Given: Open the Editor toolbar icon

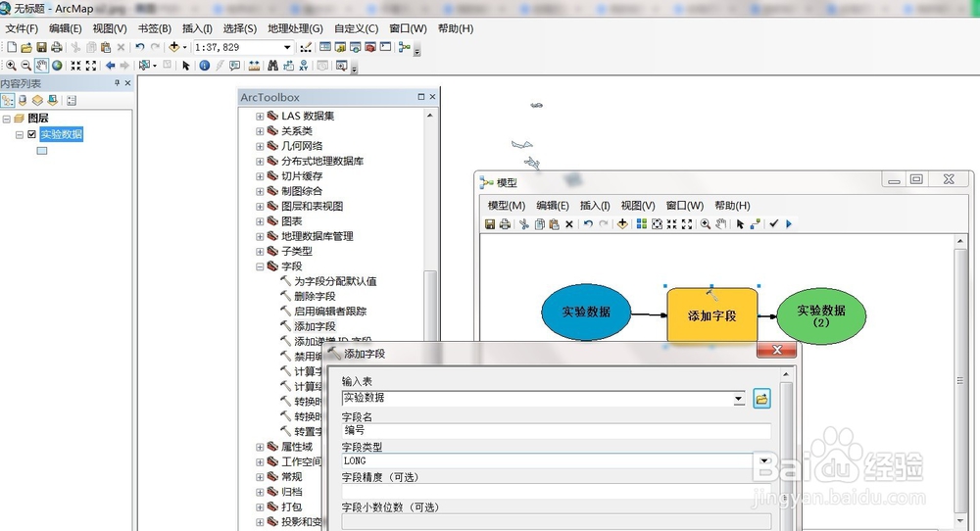Looking at the screenshot, I should click(x=306, y=47).
